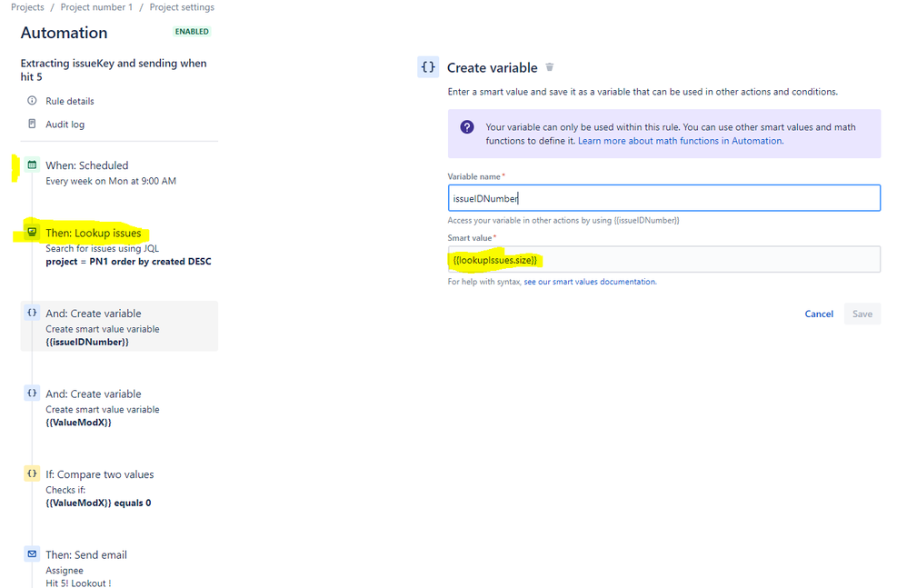Click the purple question mark info icon
This screenshot has height=588, width=907.
tap(467, 127)
